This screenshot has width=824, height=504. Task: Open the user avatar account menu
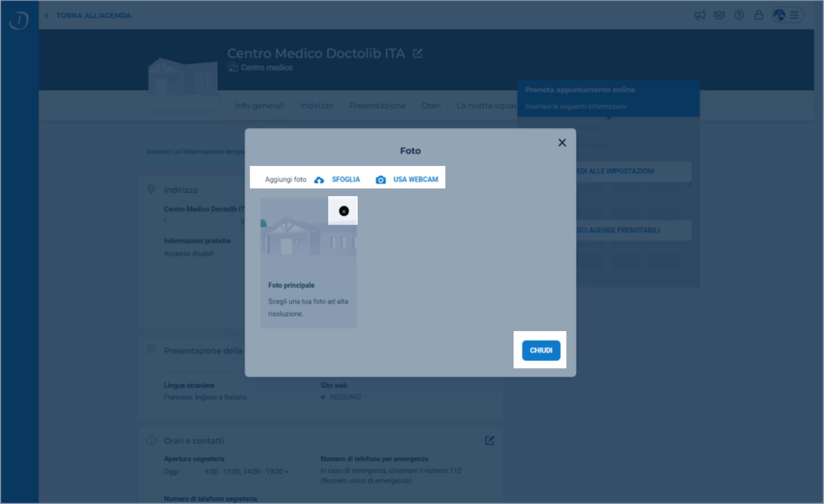[779, 15]
